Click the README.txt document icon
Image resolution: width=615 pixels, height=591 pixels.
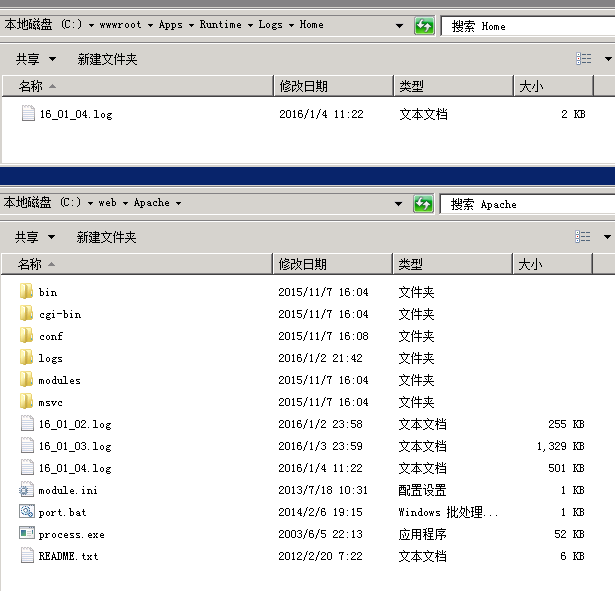27,556
